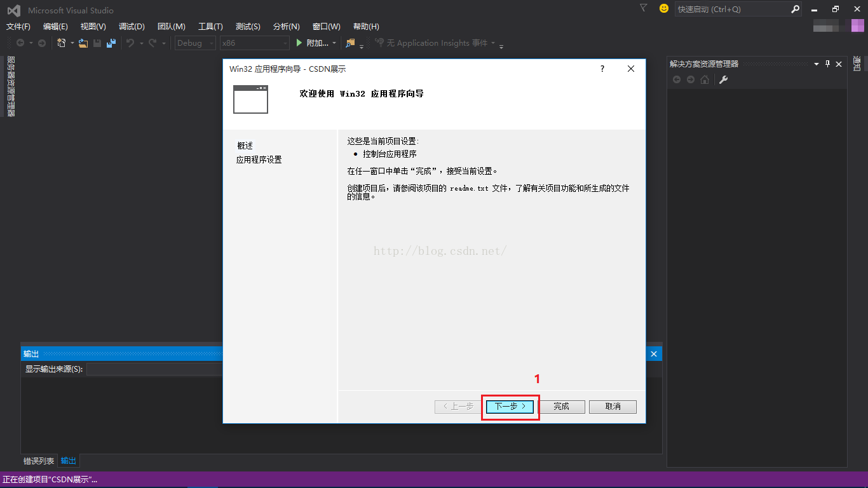Click the green Attach play icon
The width and height of the screenshot is (868, 488).
pyautogui.click(x=300, y=43)
